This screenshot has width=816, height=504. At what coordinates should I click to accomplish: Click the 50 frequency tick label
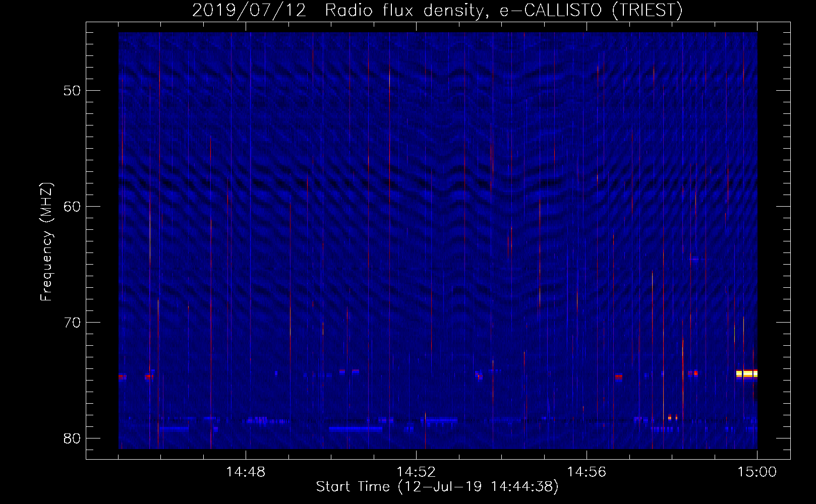(72, 91)
